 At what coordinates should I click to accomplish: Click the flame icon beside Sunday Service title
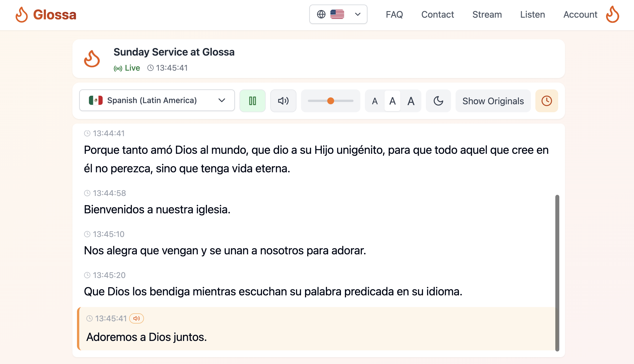point(92,59)
